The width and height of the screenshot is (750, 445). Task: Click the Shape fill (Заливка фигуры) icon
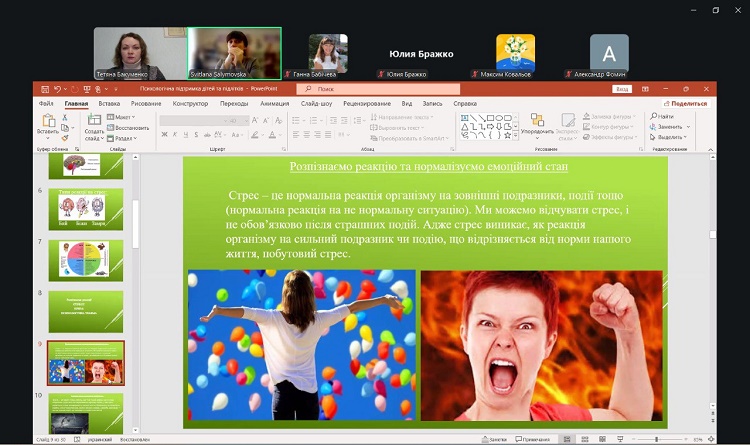tap(585, 116)
